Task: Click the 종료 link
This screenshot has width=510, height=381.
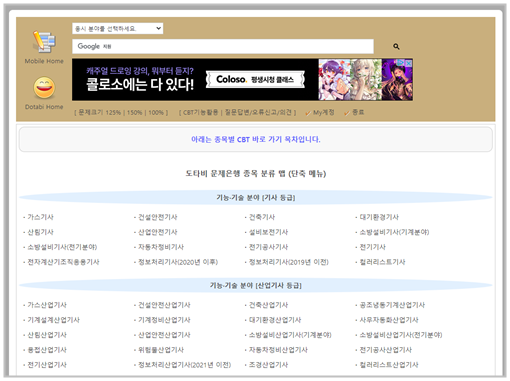Action: [x=358, y=112]
